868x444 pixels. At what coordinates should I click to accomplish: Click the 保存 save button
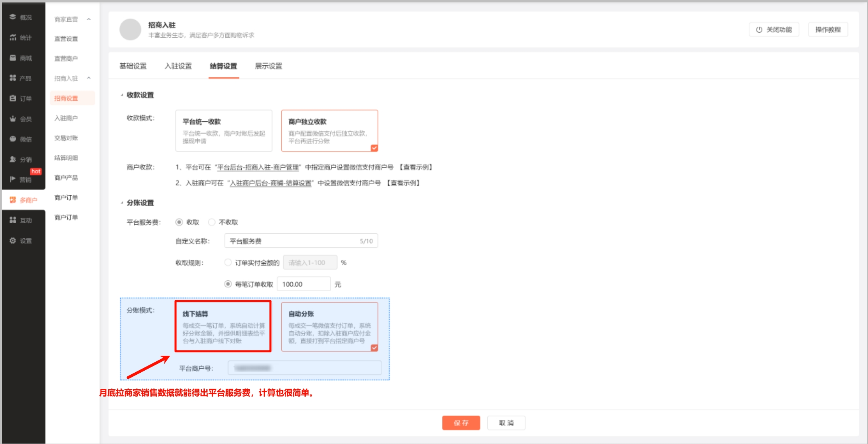pyautogui.click(x=461, y=423)
